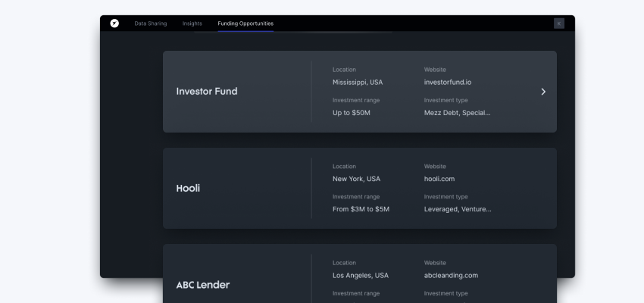Image resolution: width=644 pixels, height=303 pixels.
Task: Select the Funding Opportunities tab
Action: tap(245, 23)
